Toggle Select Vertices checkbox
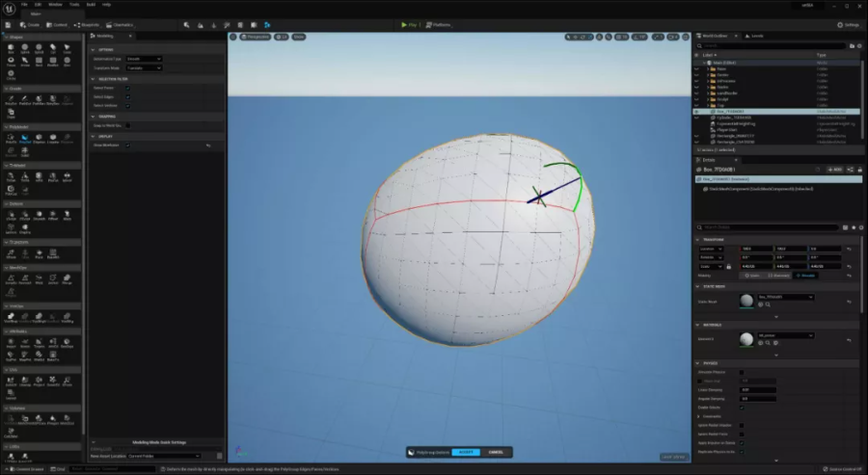 tap(128, 106)
